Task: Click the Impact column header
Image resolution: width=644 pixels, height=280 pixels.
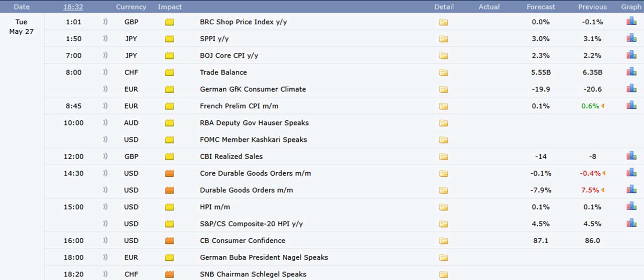Action: [x=170, y=7]
